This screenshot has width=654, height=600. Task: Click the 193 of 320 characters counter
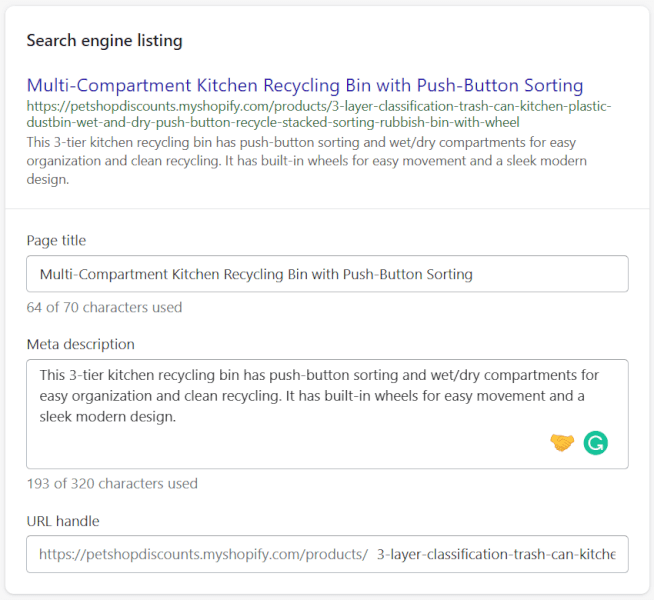pyautogui.click(x=112, y=484)
